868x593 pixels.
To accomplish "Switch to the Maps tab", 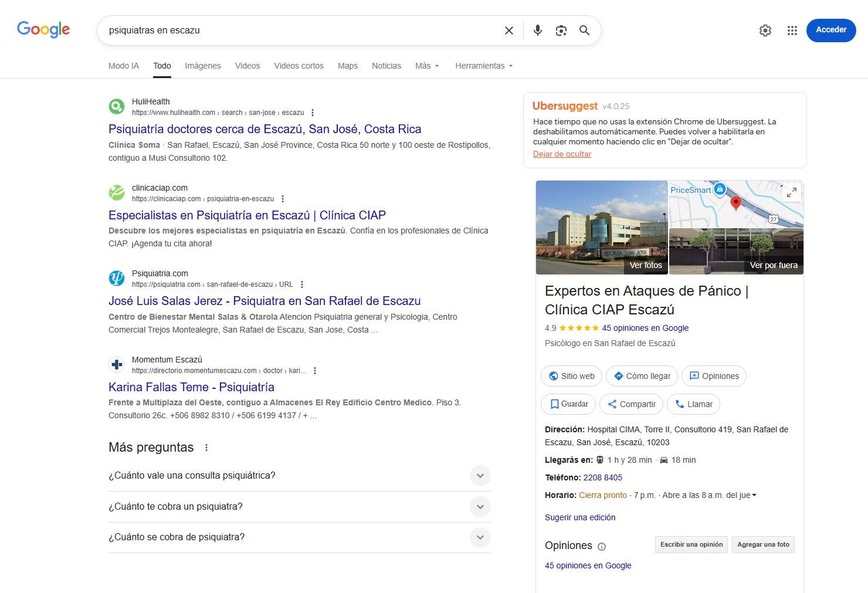I will [x=347, y=66].
